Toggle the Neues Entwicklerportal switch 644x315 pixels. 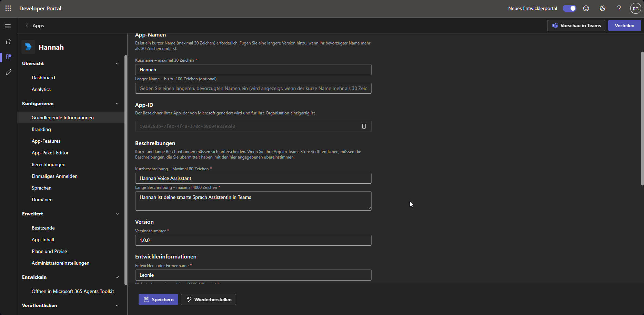[570, 8]
